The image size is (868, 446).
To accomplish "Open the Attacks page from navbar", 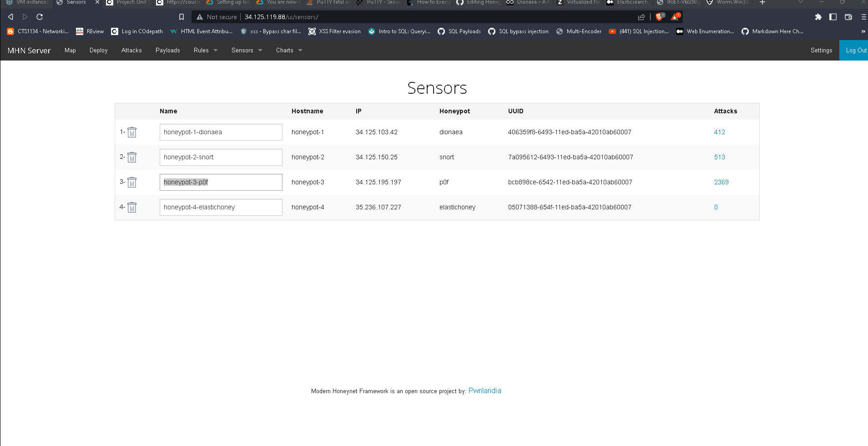I will (x=131, y=50).
